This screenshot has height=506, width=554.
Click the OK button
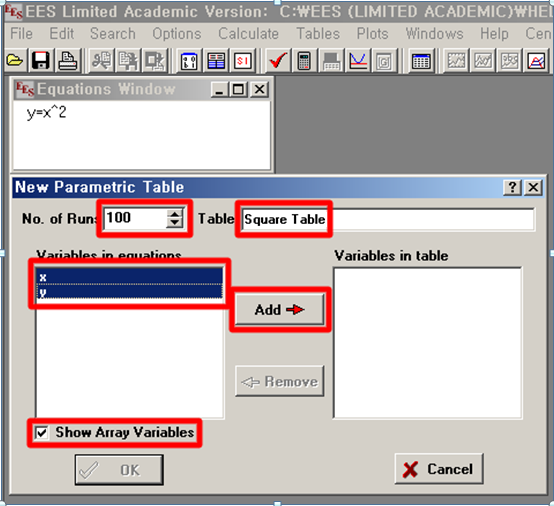[119, 470]
